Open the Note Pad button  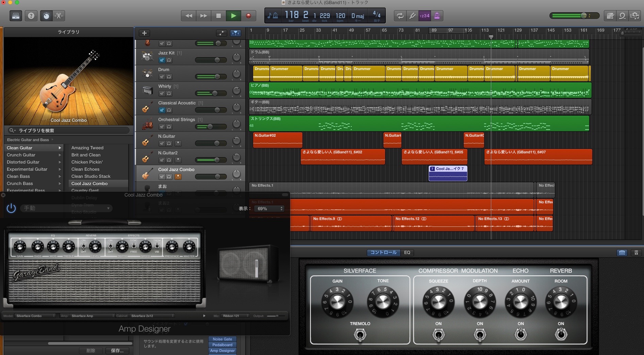610,16
